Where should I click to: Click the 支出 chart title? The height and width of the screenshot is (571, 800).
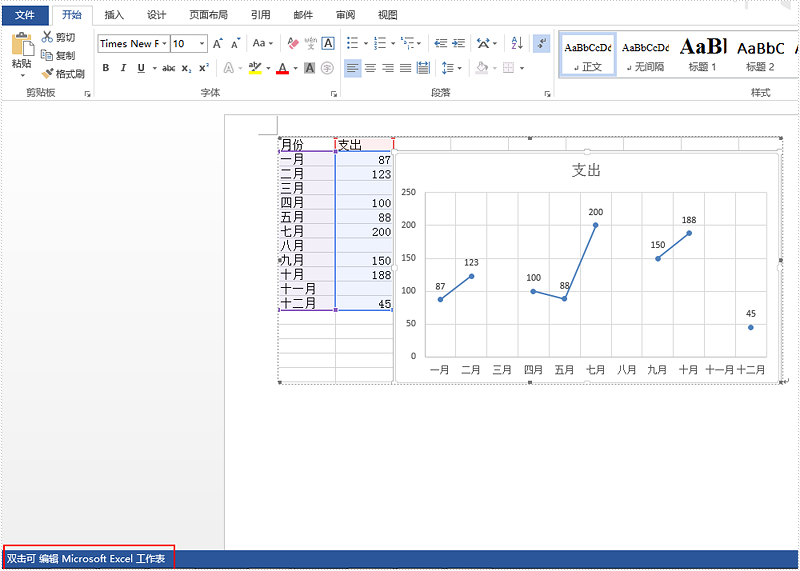(586, 171)
